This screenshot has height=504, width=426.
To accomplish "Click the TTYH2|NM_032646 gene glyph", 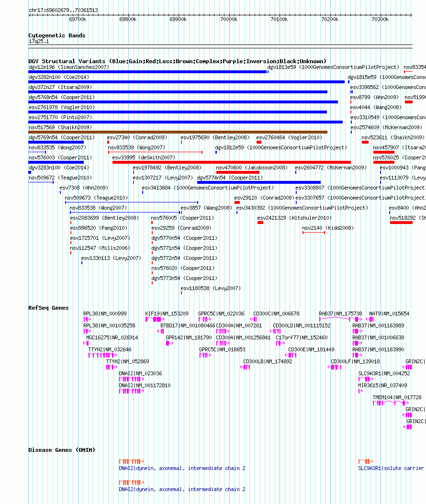I will tap(103, 355).
